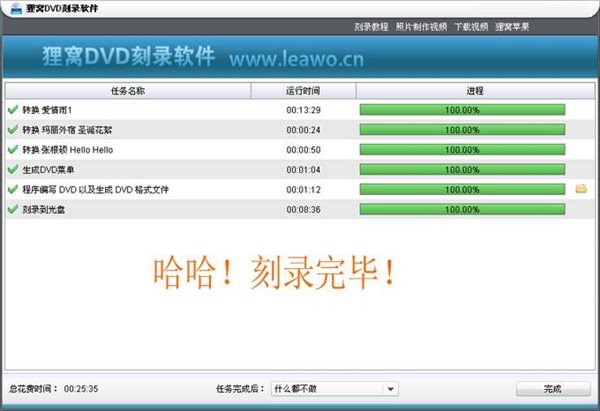Click progress bar of 转换 张根硕 Hello Hello
Screen dimensions: 600x411
click(x=462, y=150)
